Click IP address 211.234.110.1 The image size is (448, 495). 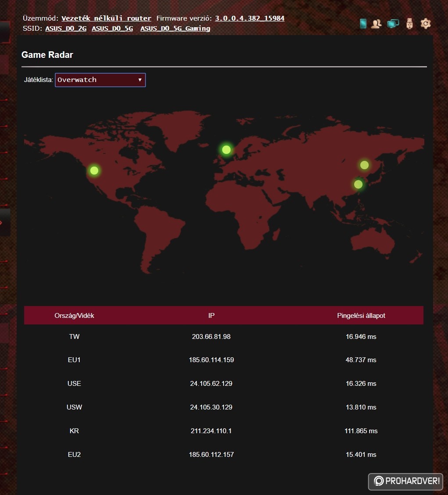(x=211, y=431)
